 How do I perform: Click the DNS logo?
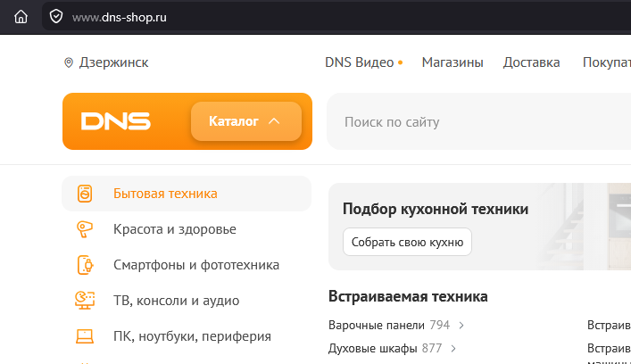coord(116,121)
